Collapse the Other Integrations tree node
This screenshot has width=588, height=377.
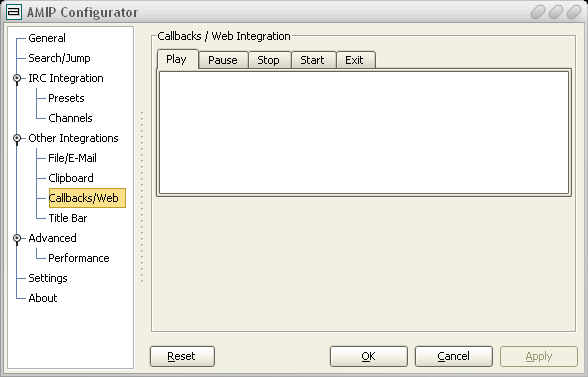[17, 138]
